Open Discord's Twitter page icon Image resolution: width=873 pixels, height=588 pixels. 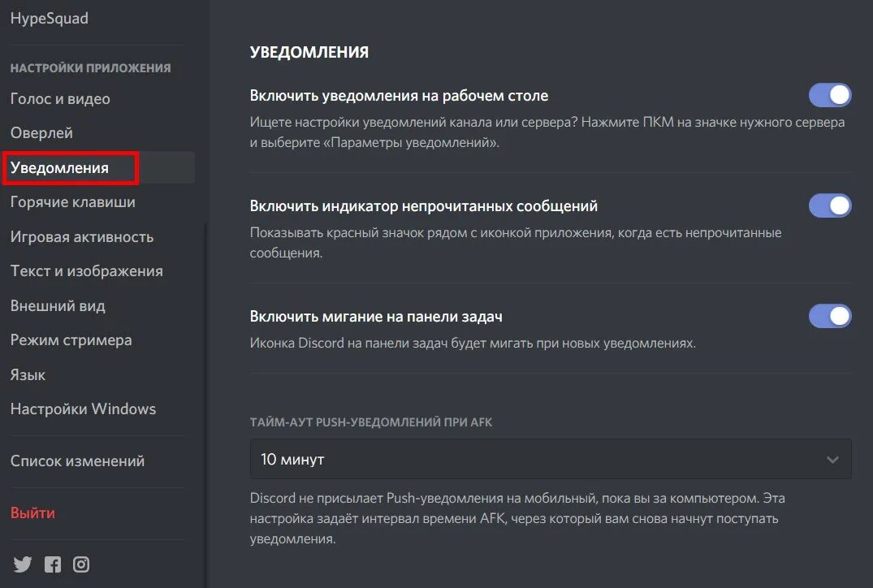pos(22,564)
